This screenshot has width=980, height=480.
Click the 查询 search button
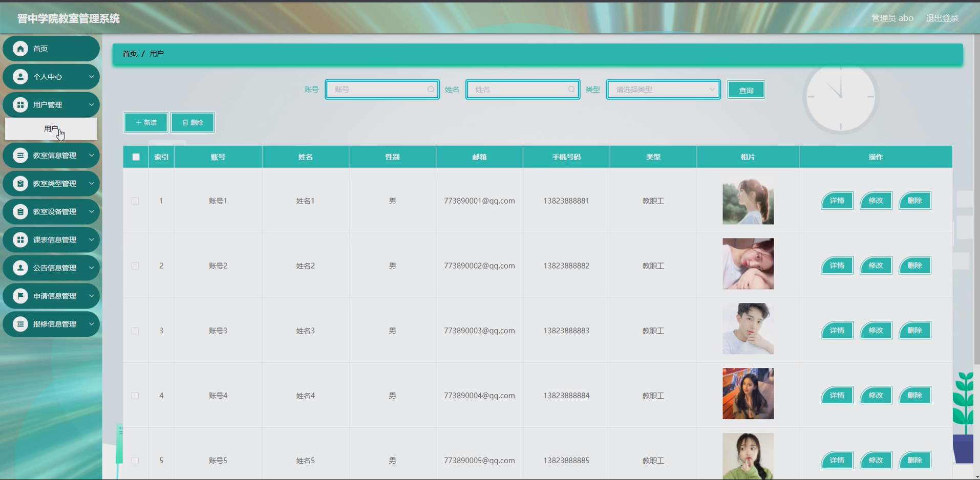pos(746,90)
